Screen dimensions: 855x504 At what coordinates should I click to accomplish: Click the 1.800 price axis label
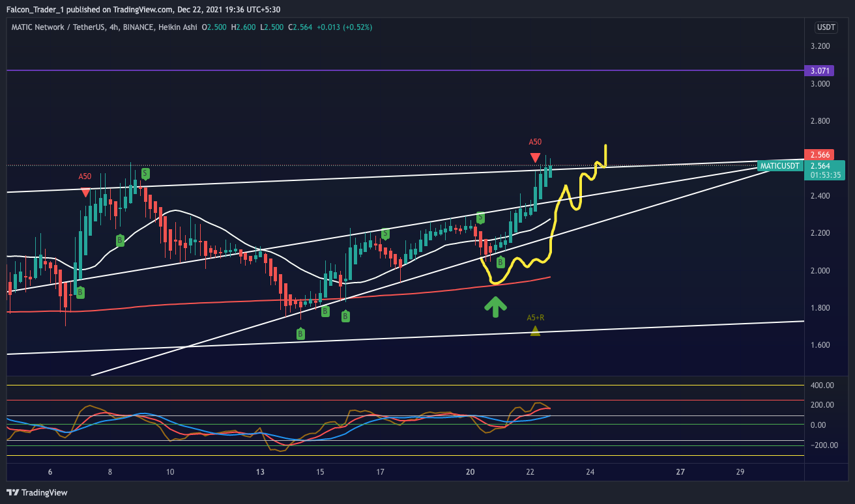click(820, 308)
